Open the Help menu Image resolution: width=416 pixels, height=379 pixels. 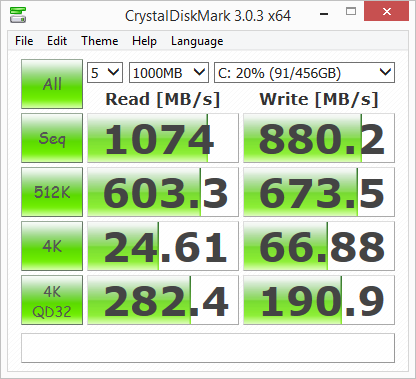click(144, 41)
